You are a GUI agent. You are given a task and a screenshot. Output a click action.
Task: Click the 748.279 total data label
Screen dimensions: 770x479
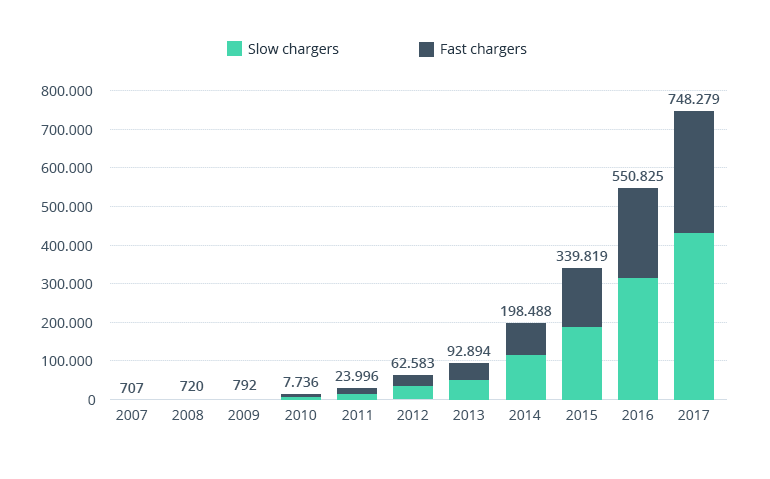(x=693, y=99)
